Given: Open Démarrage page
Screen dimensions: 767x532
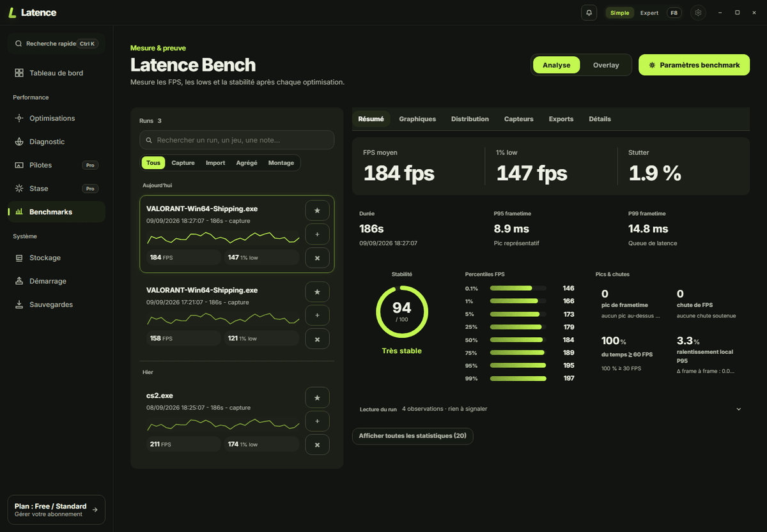Looking at the screenshot, I should (56, 281).
